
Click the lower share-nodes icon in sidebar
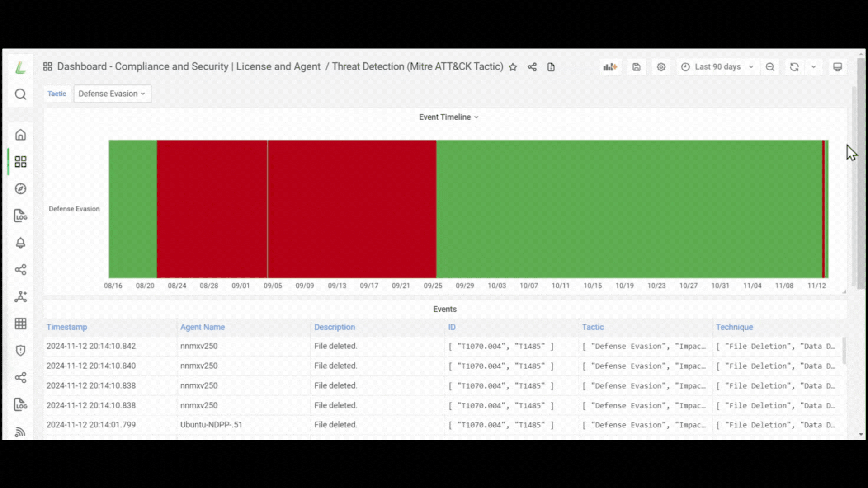click(20, 377)
